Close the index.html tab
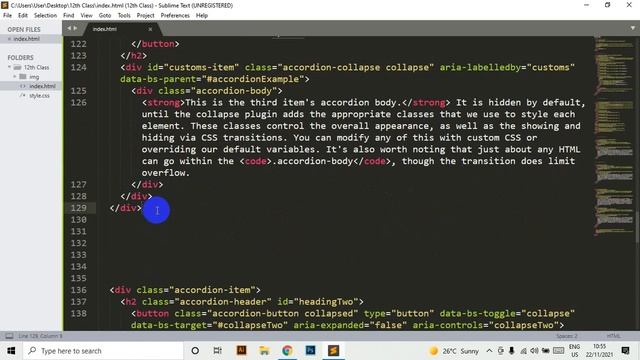Viewport: 640px width, 360px height. [x=150, y=29]
